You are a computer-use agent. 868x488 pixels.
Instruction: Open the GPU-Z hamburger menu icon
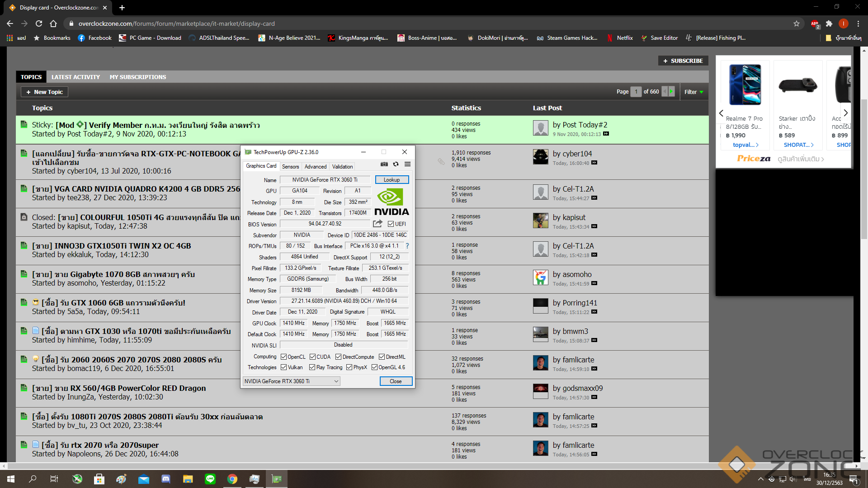407,164
